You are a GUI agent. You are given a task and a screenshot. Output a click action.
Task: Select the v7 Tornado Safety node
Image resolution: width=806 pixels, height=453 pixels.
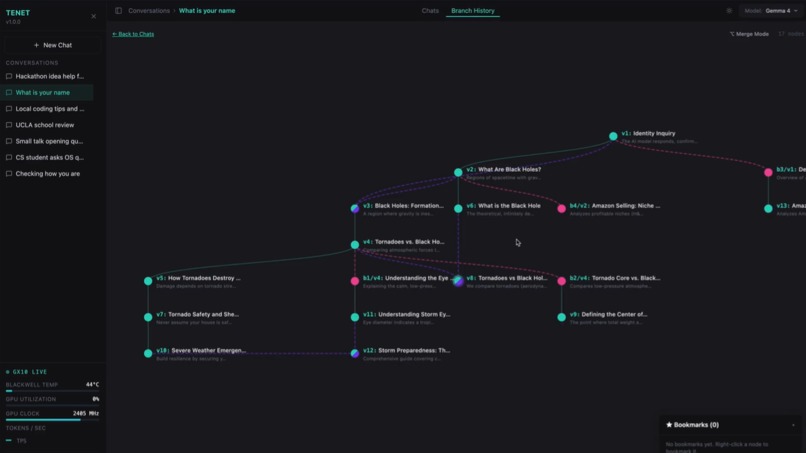click(x=148, y=317)
